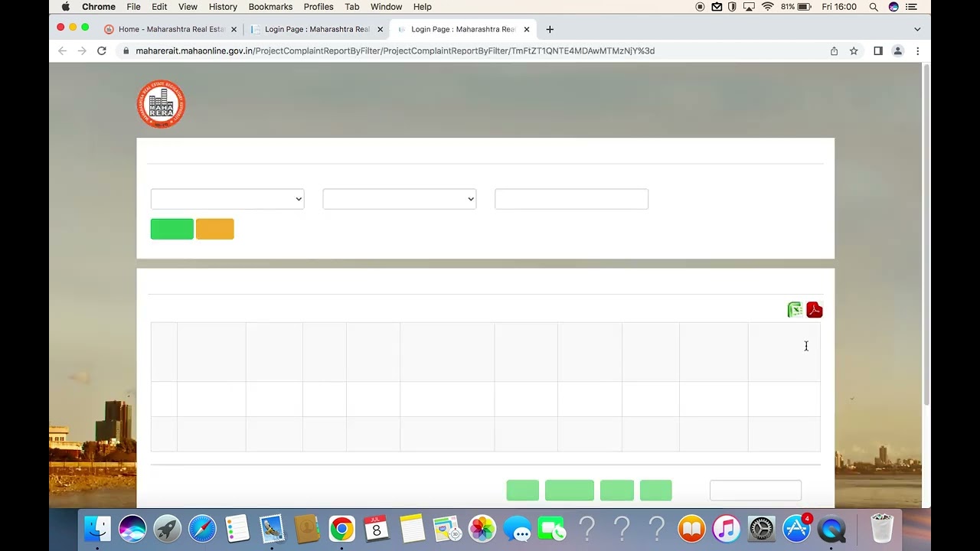Open Wi-Fi status menu

[767, 7]
